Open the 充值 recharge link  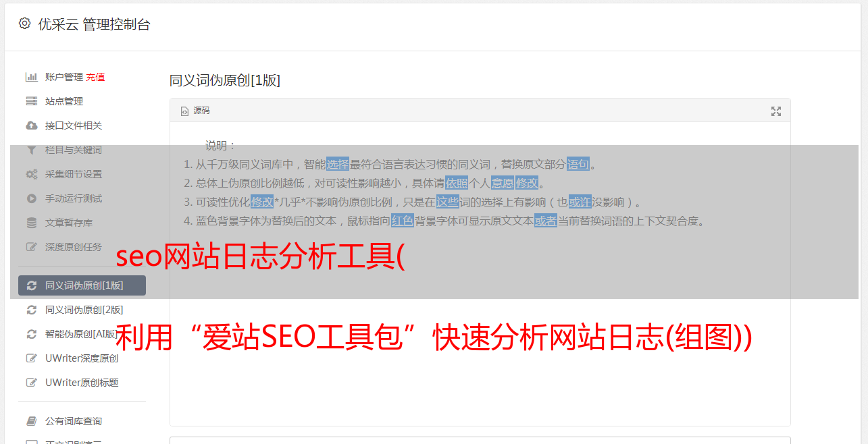tap(95, 77)
